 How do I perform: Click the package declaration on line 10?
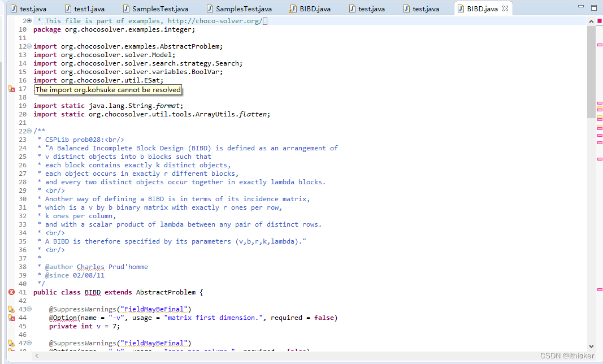pos(114,29)
